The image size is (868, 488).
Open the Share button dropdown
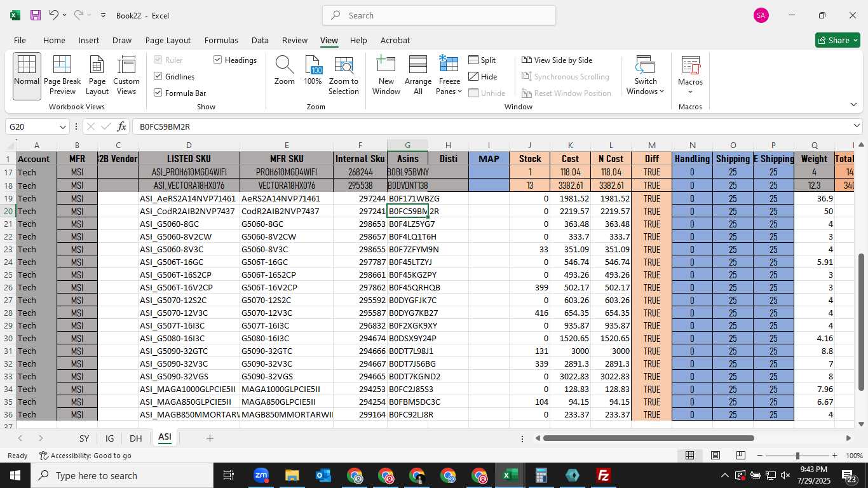837,40
